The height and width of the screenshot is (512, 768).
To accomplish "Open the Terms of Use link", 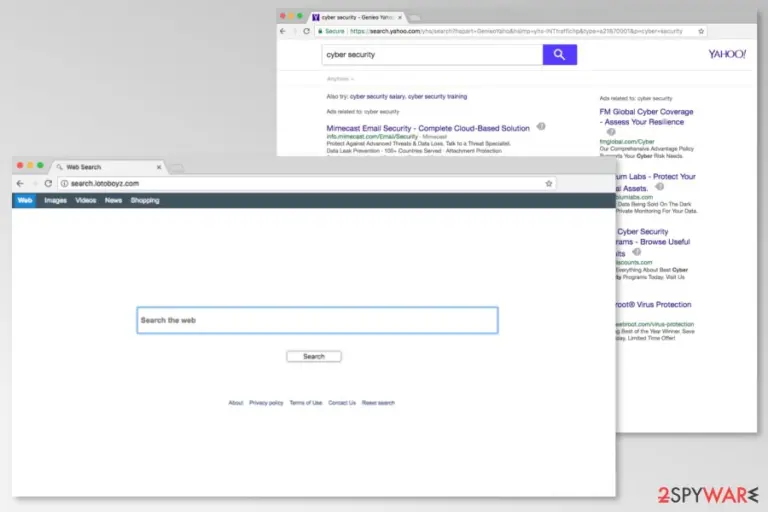I will click(x=306, y=403).
